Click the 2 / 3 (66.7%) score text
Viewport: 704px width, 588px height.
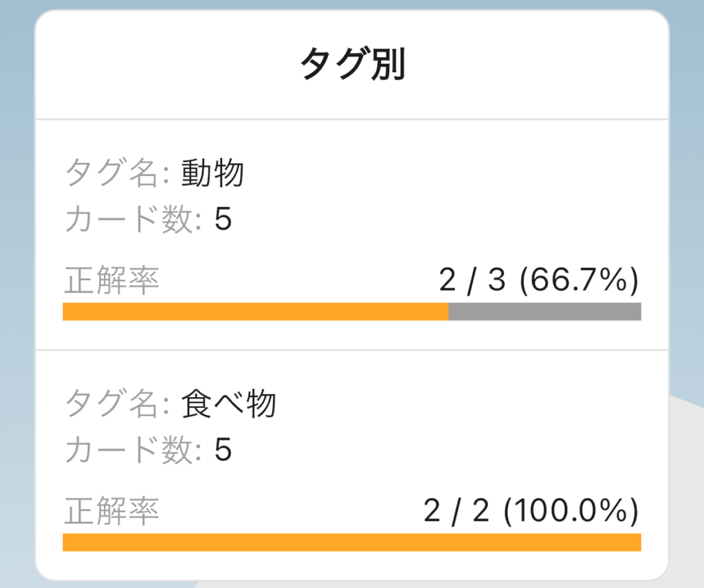[x=538, y=280]
